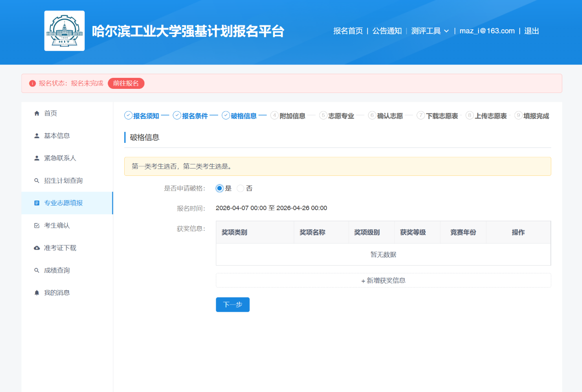This screenshot has height=392, width=582.
Task: Click 退出 to log out
Action: 532,31
